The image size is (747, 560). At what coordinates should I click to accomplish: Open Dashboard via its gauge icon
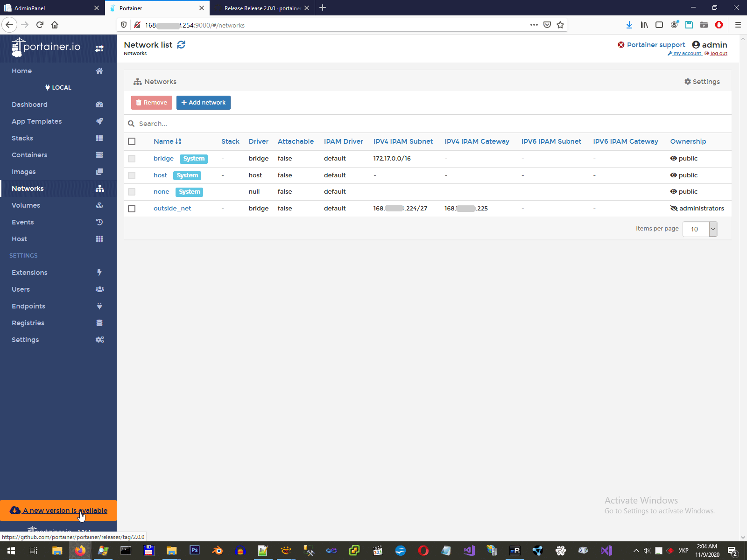click(x=99, y=105)
